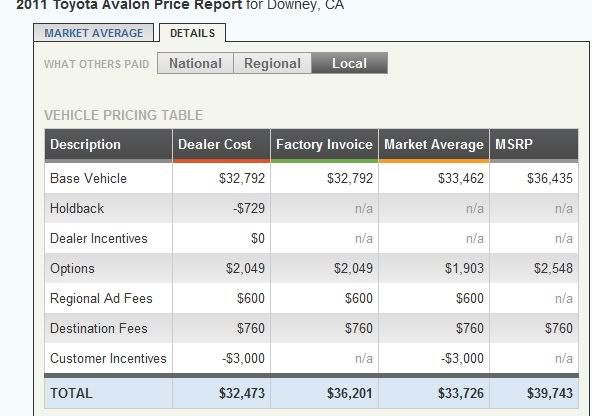Select the Dealer Incentives row label

[99, 239]
